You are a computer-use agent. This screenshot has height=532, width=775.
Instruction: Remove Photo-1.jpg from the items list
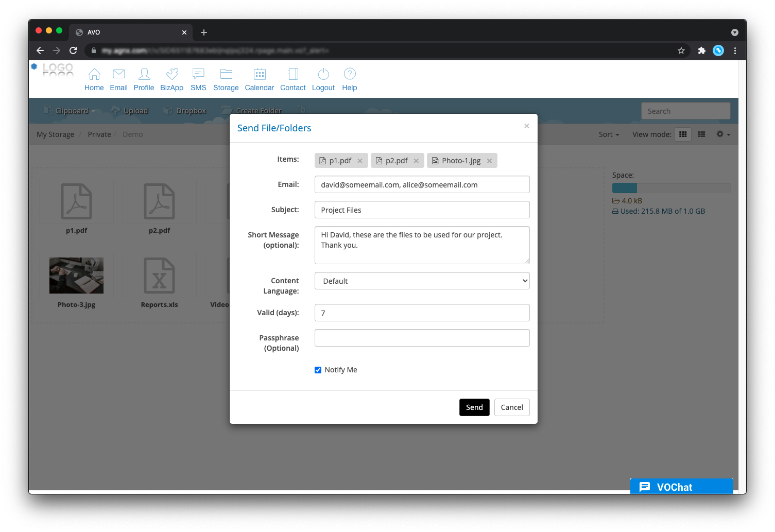489,161
